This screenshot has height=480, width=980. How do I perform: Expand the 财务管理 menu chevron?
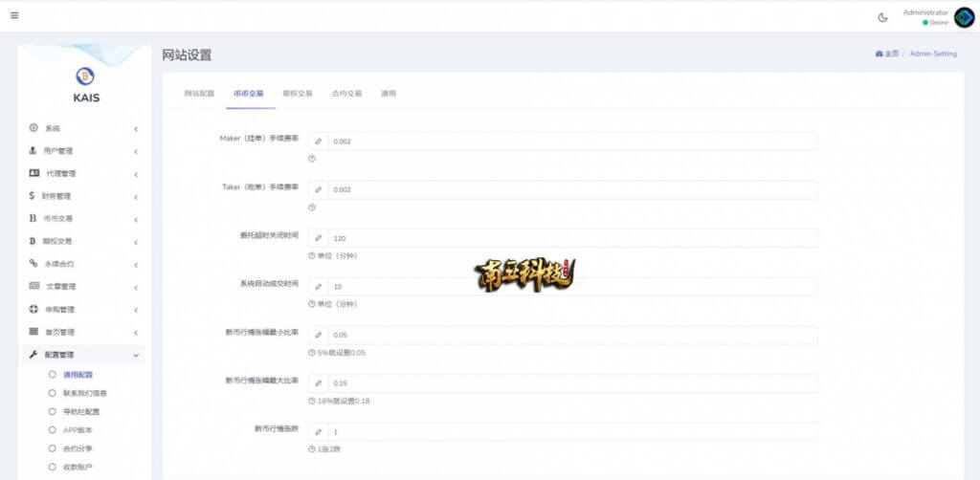tap(136, 197)
